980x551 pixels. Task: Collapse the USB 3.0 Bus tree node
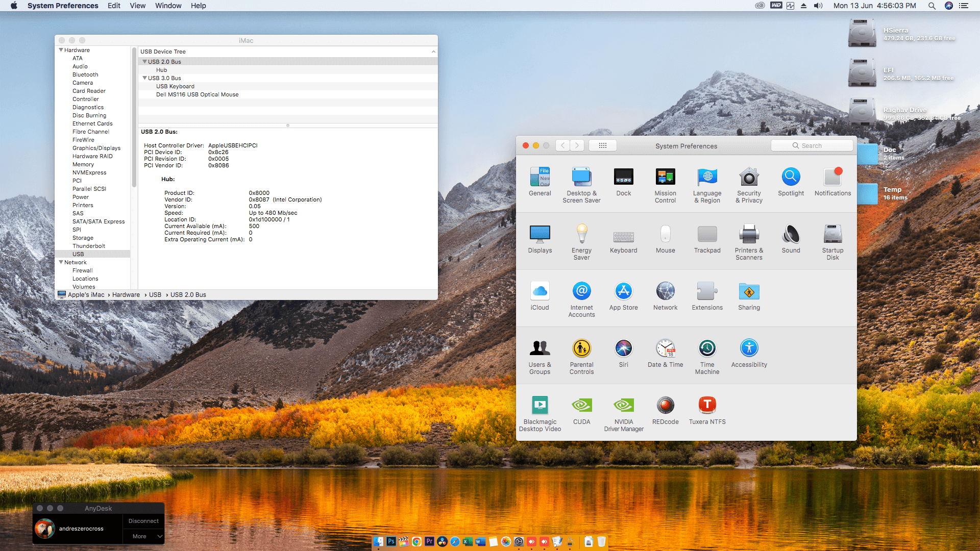144,78
